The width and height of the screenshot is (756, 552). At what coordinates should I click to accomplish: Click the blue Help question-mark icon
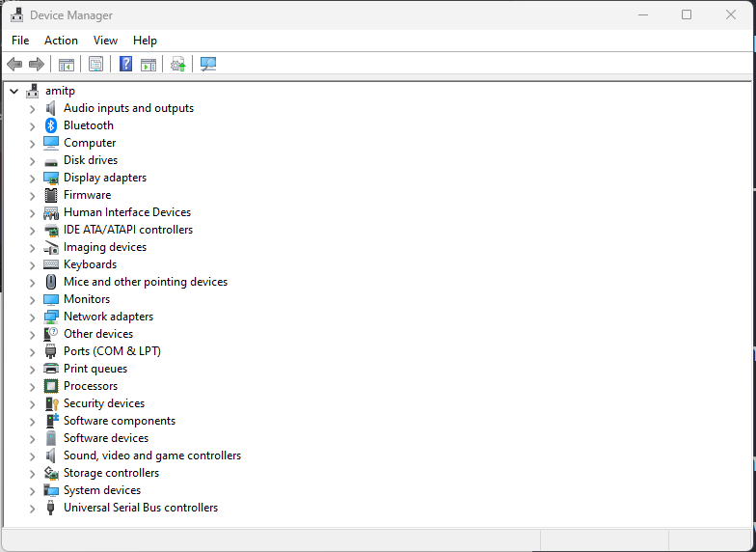[125, 64]
